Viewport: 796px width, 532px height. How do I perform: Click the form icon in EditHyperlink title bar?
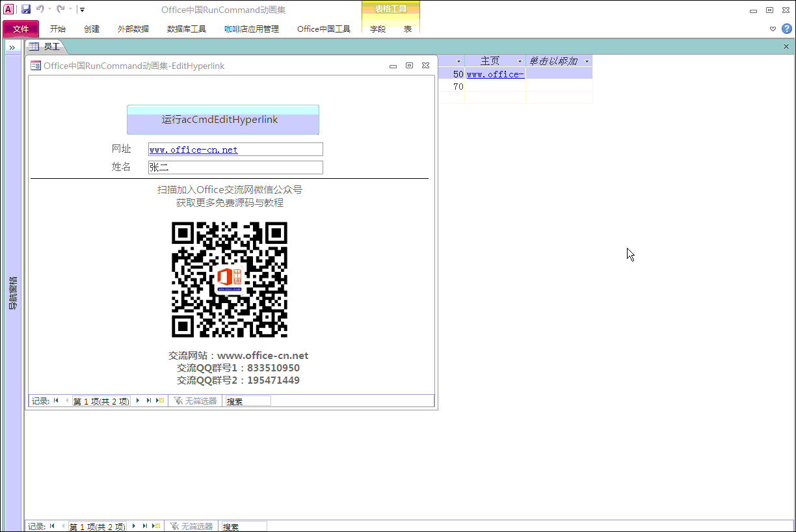click(36, 66)
